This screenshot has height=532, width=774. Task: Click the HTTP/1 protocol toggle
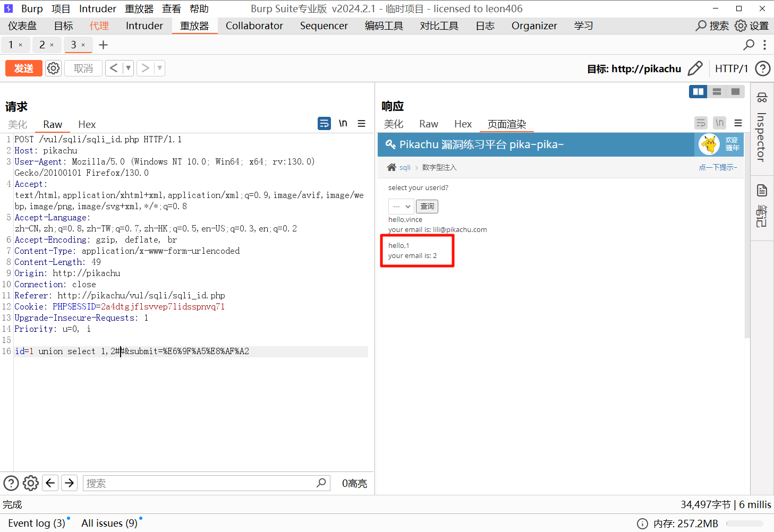click(x=731, y=68)
